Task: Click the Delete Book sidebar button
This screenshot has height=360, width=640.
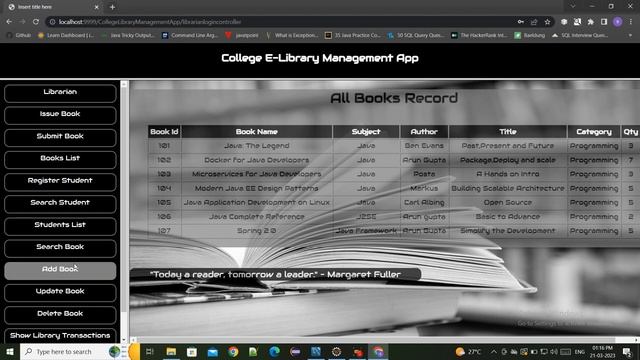Action: click(x=60, y=315)
